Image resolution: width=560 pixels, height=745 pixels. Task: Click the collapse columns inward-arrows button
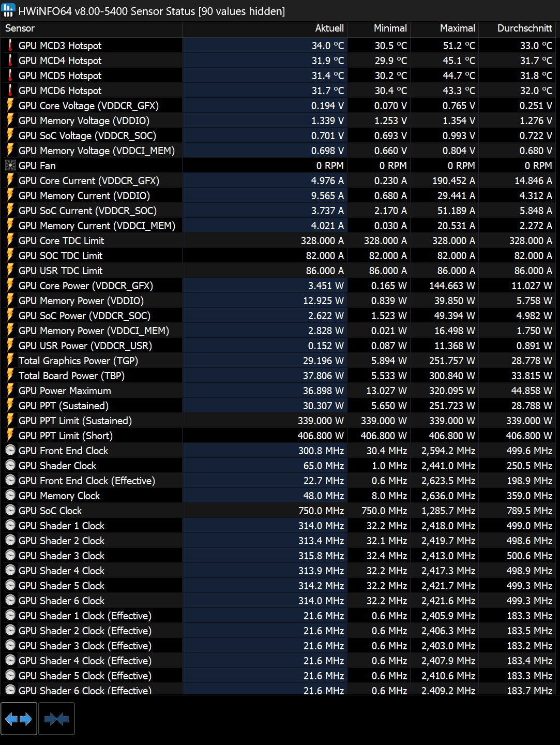(x=57, y=719)
